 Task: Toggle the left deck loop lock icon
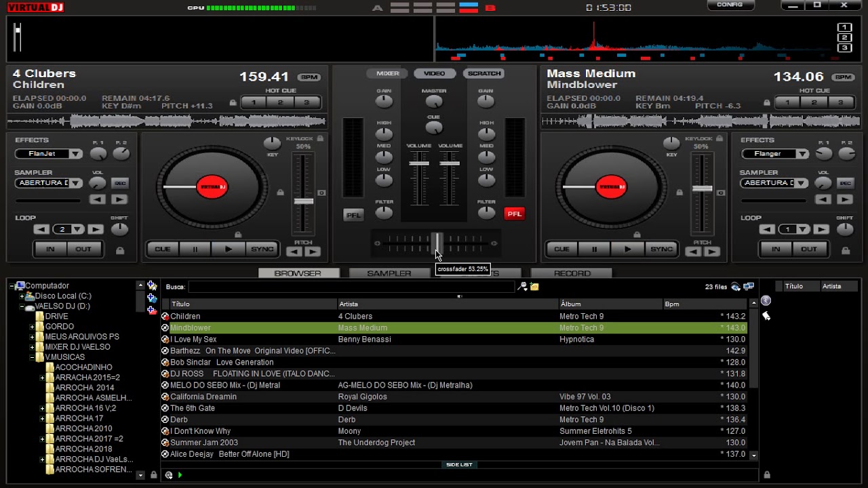(120, 251)
